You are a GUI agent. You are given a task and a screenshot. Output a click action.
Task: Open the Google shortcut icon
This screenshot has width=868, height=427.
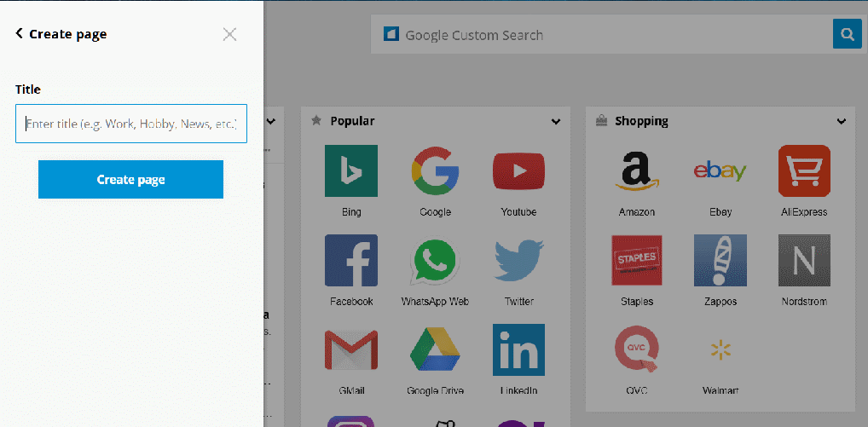(x=435, y=171)
